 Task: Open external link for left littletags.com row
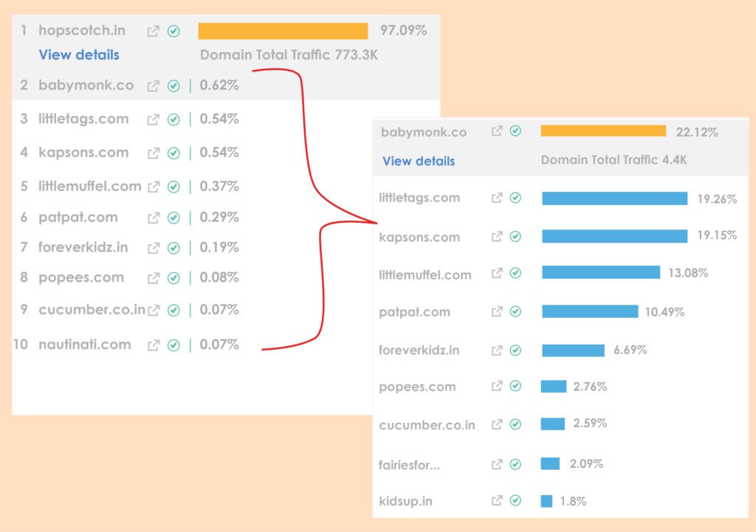[154, 120]
